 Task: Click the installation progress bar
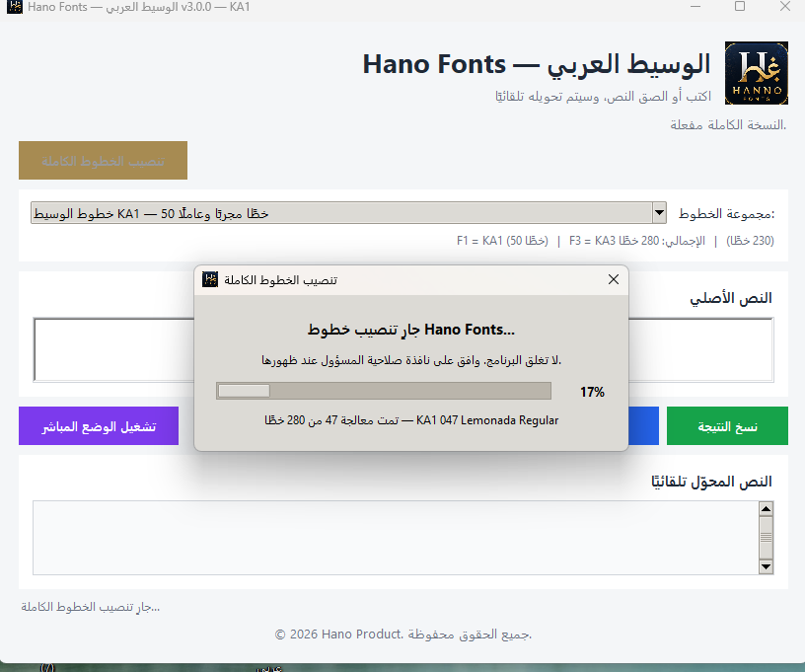[x=384, y=391]
